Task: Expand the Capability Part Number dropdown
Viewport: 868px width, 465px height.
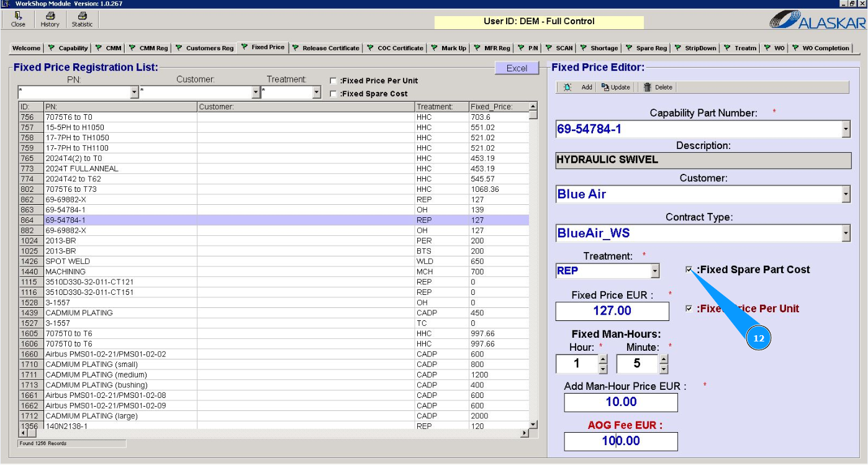Action: coord(846,129)
